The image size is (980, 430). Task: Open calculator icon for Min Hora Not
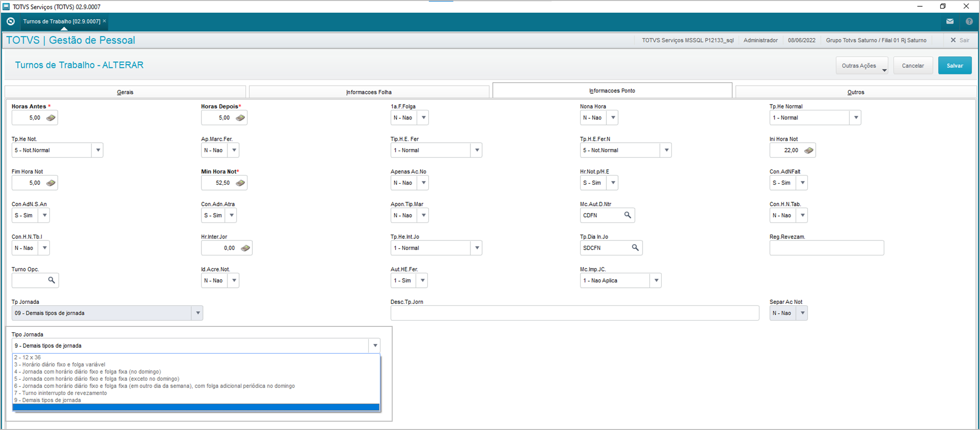(240, 183)
